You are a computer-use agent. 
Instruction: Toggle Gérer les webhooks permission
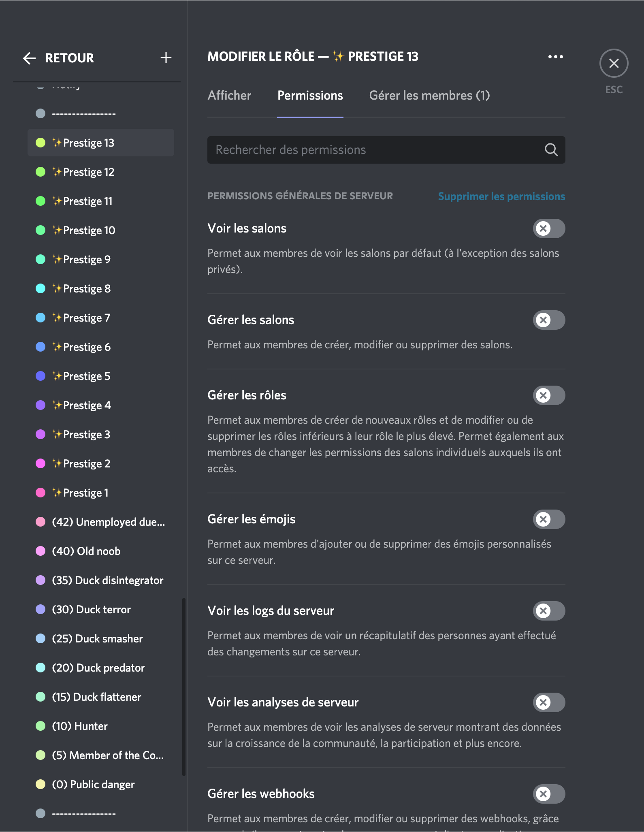(549, 794)
